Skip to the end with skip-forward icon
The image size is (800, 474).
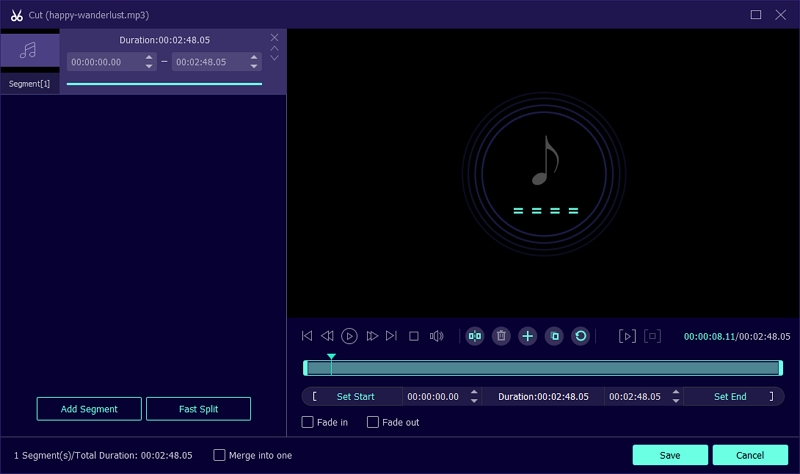point(391,336)
